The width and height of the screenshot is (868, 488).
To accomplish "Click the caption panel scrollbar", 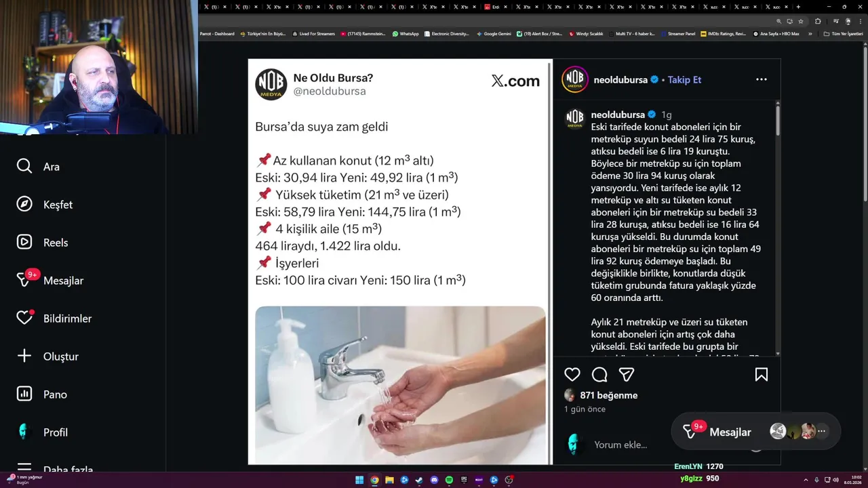I will [x=778, y=228].
